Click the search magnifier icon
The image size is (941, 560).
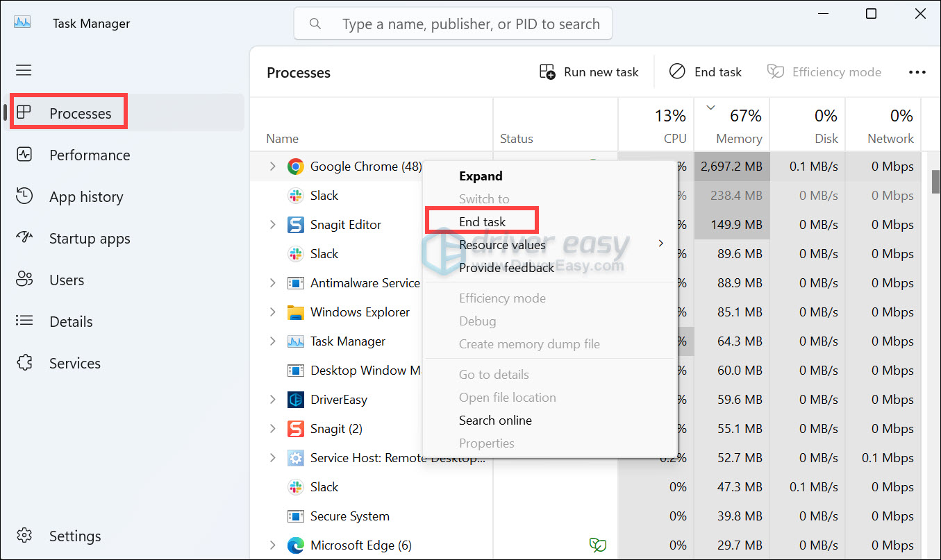[315, 24]
